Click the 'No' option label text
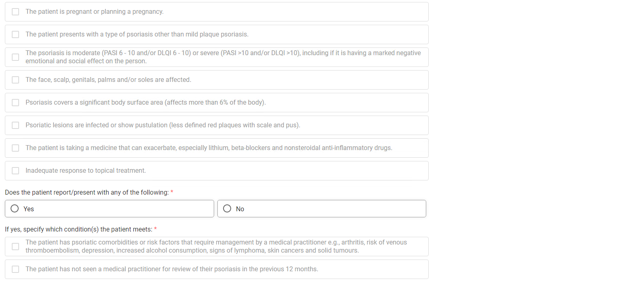The image size is (644, 281). 240,209
